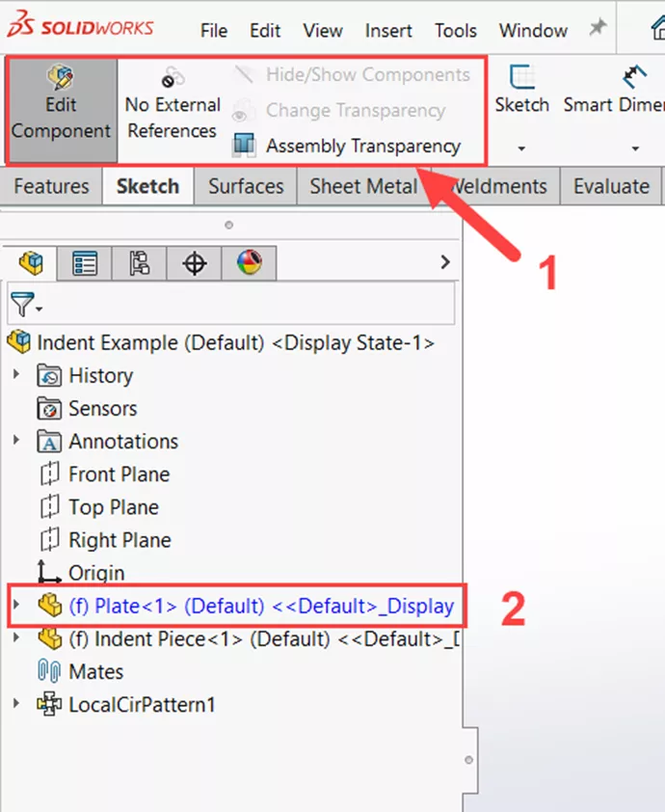Click Change Transparency option
The image size is (665, 812).
[x=339, y=110]
